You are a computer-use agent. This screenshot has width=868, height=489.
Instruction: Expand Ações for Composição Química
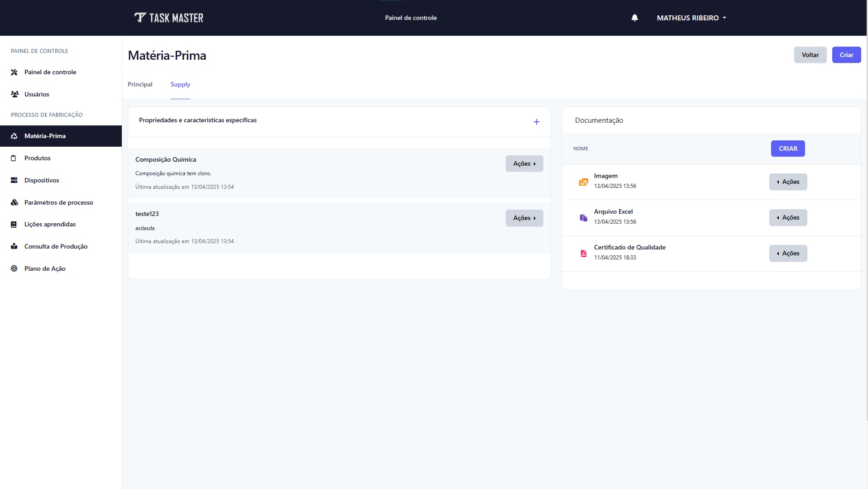[524, 163]
